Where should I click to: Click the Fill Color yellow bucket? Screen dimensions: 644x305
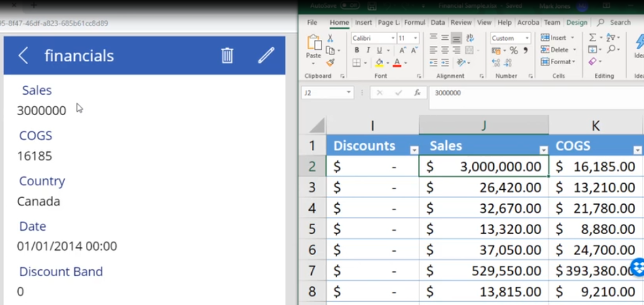pos(379,63)
